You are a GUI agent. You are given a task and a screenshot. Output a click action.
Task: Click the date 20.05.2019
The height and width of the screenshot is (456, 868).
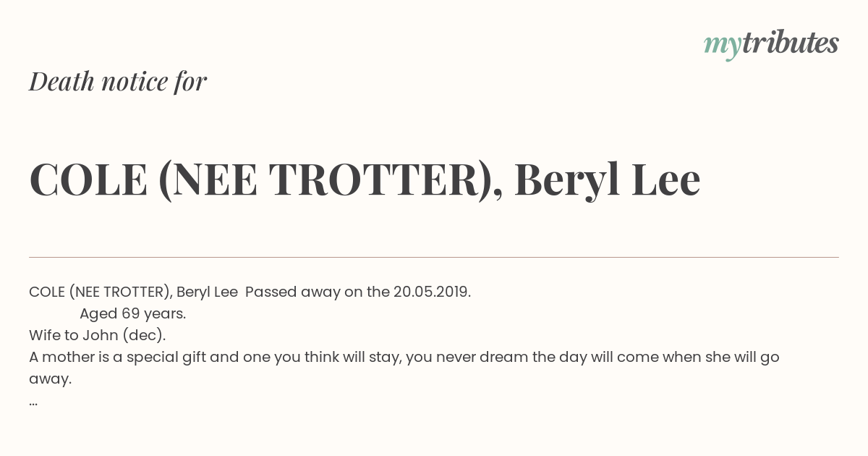(x=433, y=292)
